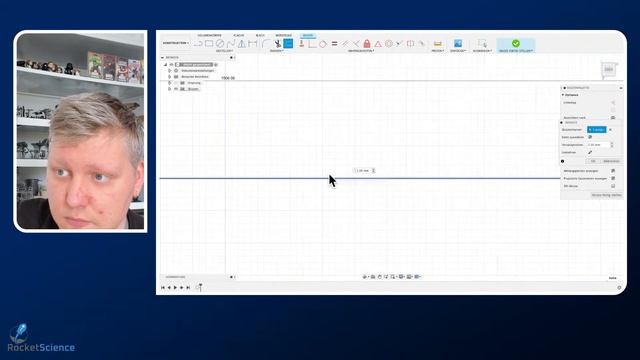Expand the Skizzen tree node

coord(169,89)
